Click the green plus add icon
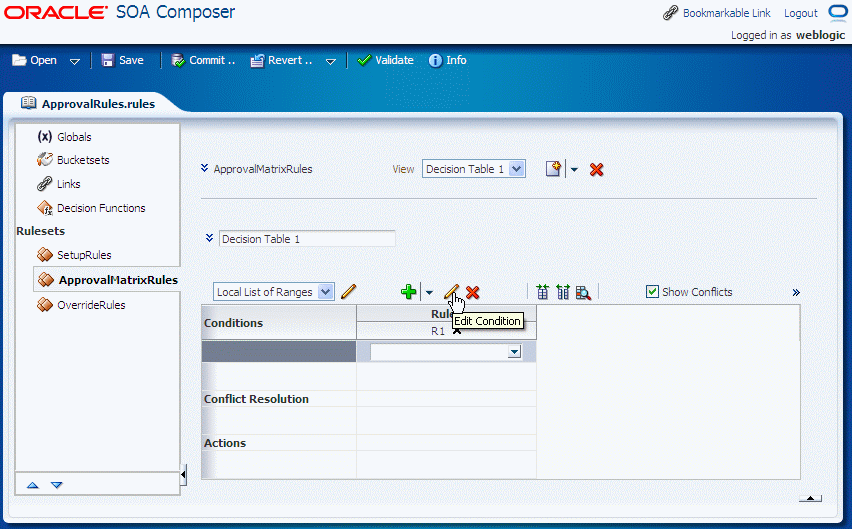Screen dimensions: 852x529 click(408, 292)
